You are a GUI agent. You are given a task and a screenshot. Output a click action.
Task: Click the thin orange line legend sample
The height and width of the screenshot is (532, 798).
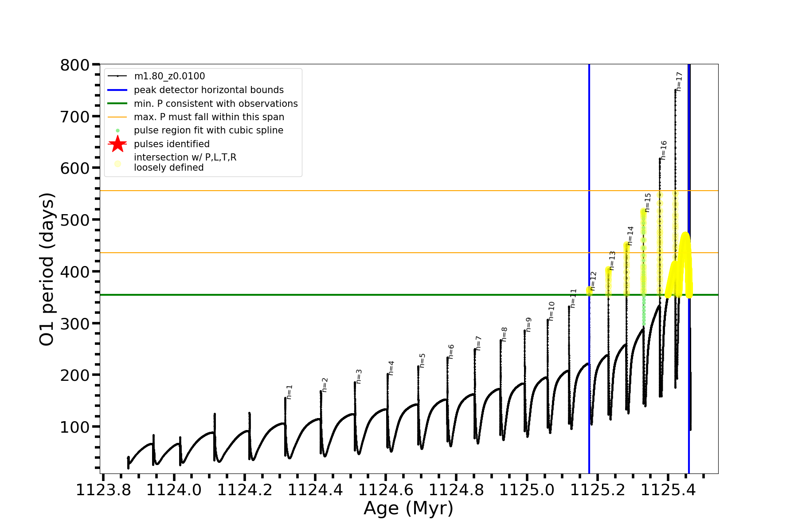(117, 117)
